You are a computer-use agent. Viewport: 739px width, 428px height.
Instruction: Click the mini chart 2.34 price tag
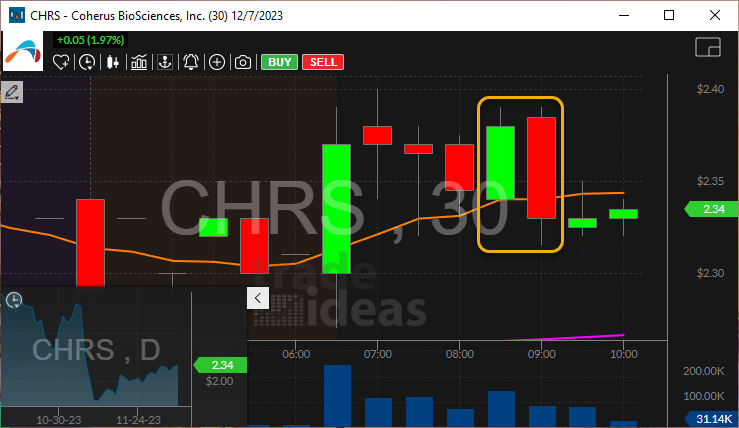[220, 365]
